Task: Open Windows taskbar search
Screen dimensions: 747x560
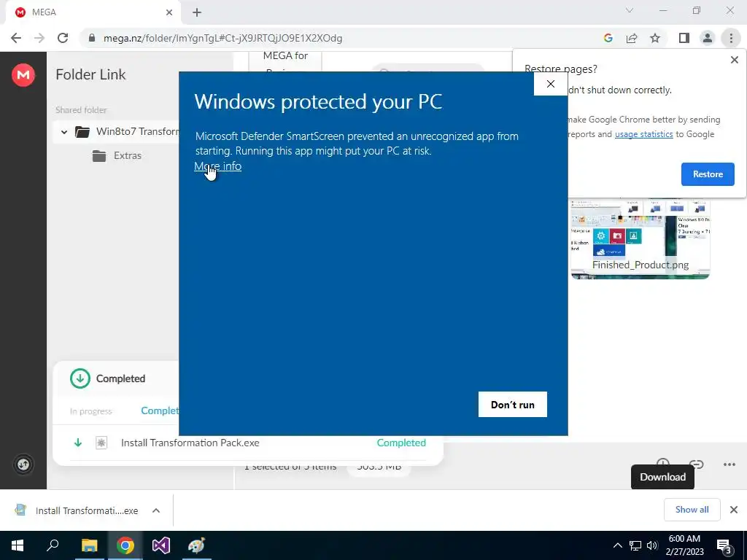Action: coord(53,545)
